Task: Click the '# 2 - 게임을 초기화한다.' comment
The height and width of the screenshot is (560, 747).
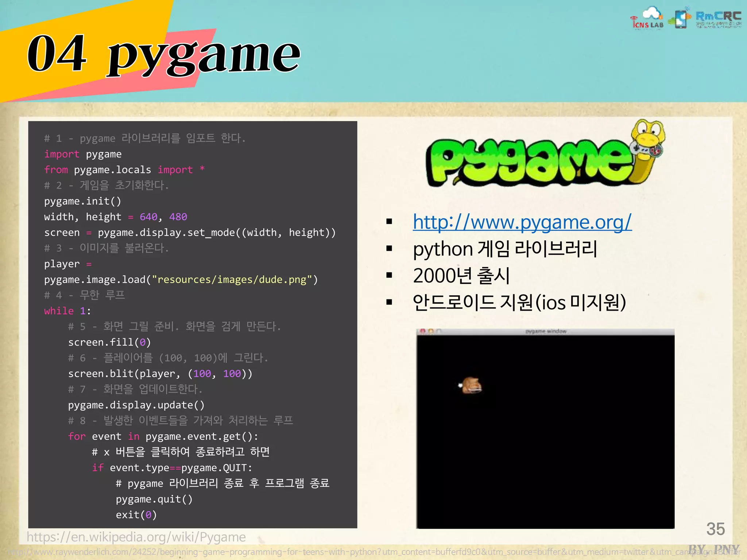Action: click(x=107, y=185)
